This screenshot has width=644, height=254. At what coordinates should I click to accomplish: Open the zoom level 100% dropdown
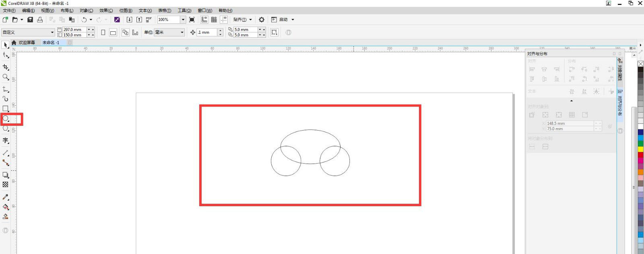point(183,20)
